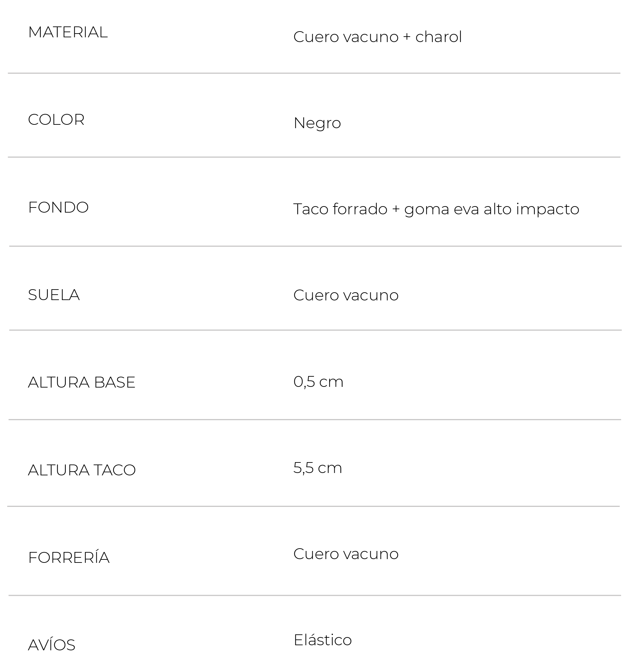Click the ALTURA BASE label
The width and height of the screenshot is (631, 672).
coord(82,382)
